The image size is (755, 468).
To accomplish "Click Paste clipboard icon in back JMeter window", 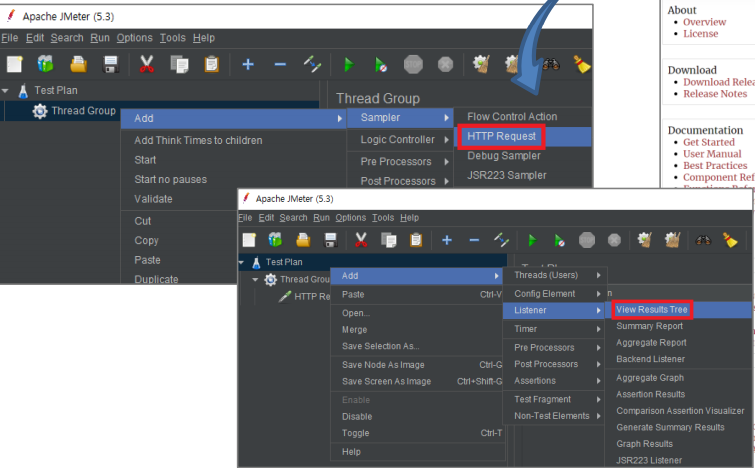I will (x=211, y=64).
